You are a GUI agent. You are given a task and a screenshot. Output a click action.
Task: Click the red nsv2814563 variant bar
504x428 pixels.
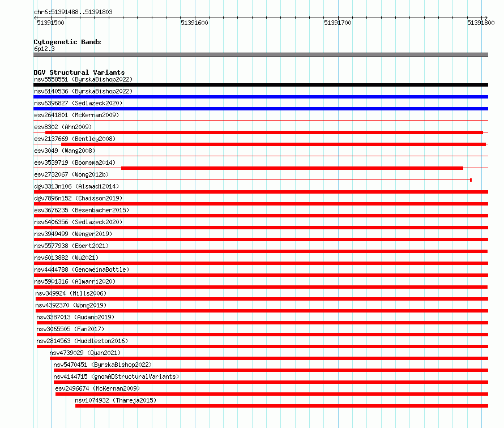(x=262, y=346)
